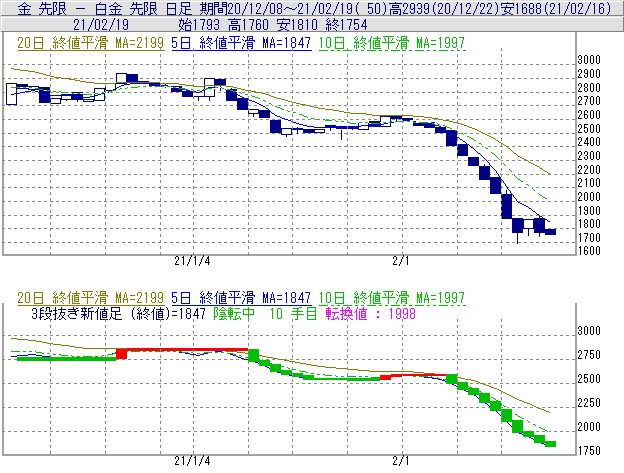Click the magenta 転換値 : 1998 text
The image size is (624, 473).
370,314
